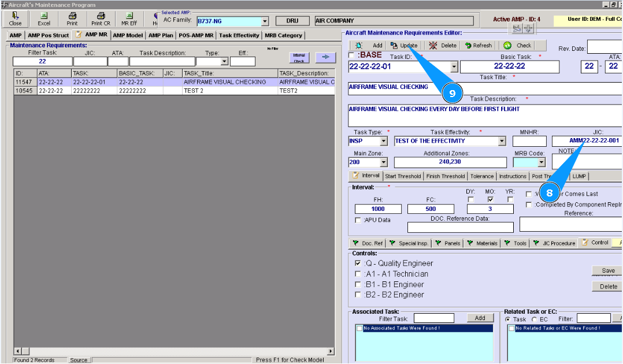The image size is (623, 364).
Task: Toggle Completed By Component Repl checkbox
Action: coord(529,205)
